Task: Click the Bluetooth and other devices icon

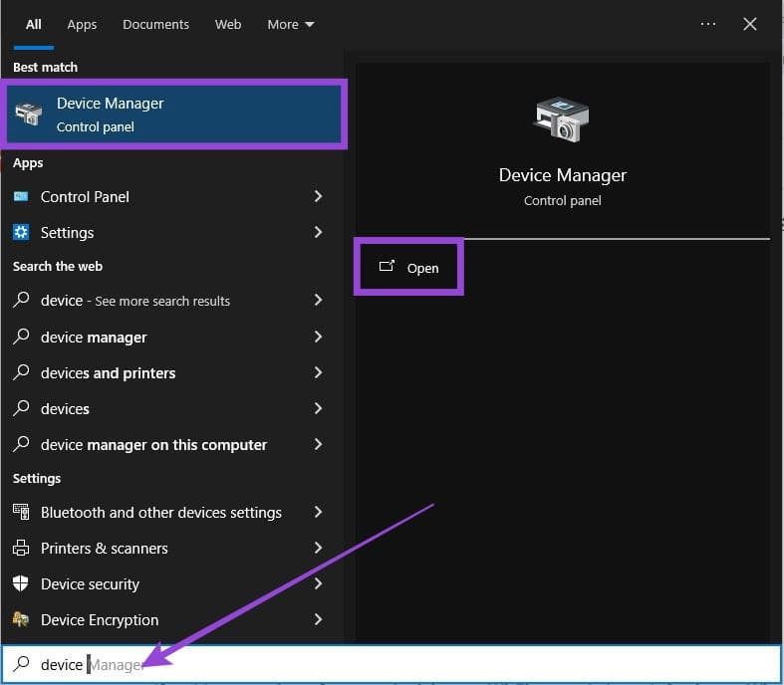Action: tap(21, 512)
